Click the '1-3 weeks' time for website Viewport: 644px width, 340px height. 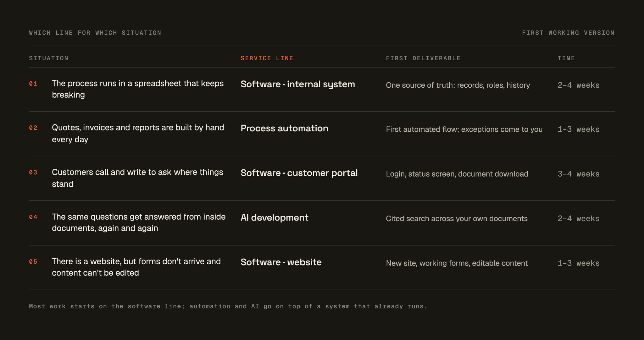point(579,263)
